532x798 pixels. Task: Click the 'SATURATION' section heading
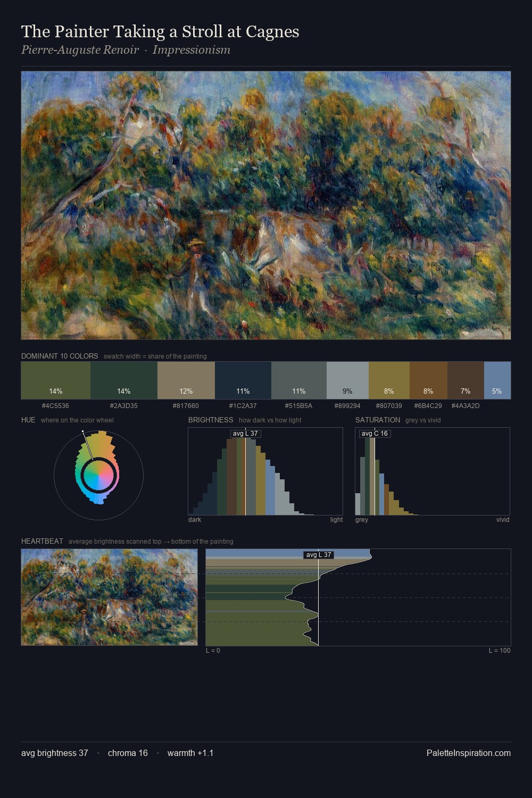pos(378,420)
